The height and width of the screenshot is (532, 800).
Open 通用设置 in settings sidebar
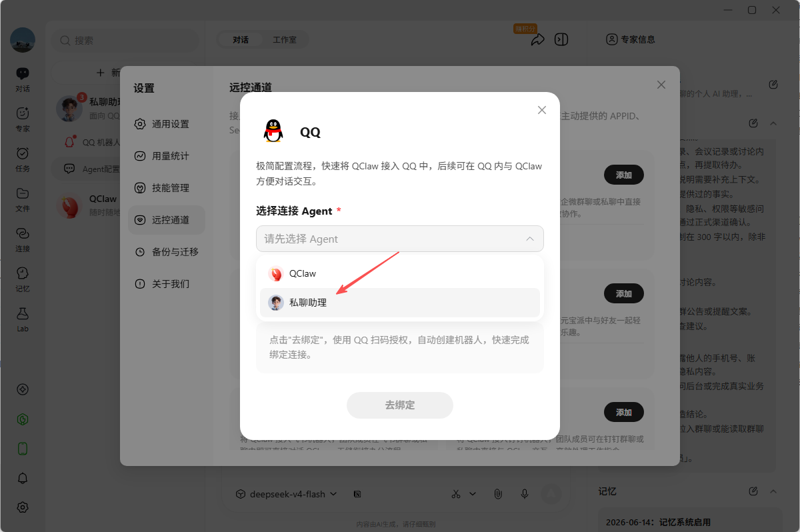point(167,124)
